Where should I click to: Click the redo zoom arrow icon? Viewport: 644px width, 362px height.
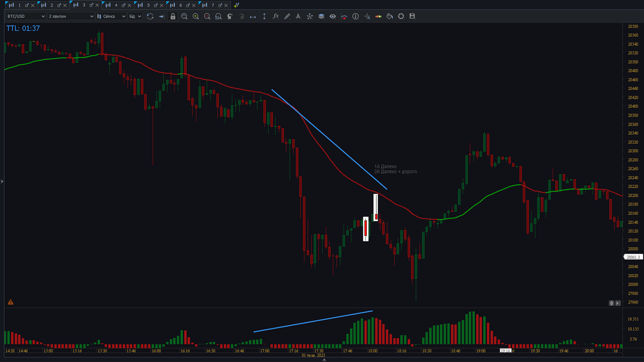241,16
